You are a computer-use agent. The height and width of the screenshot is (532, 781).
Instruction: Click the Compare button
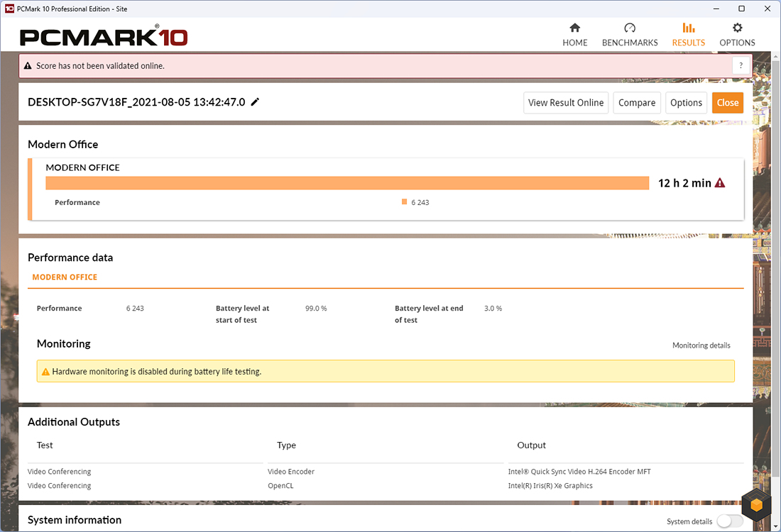[x=637, y=103]
